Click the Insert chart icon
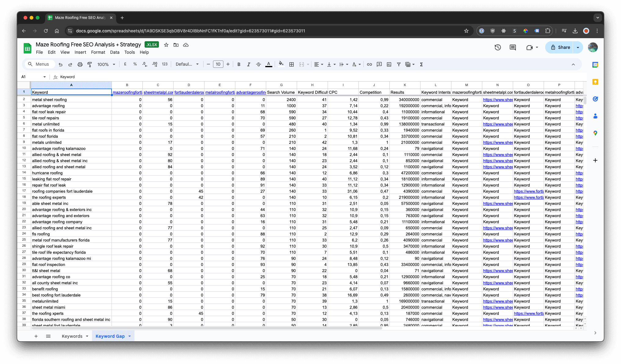This screenshot has width=621, height=364. 389,64
